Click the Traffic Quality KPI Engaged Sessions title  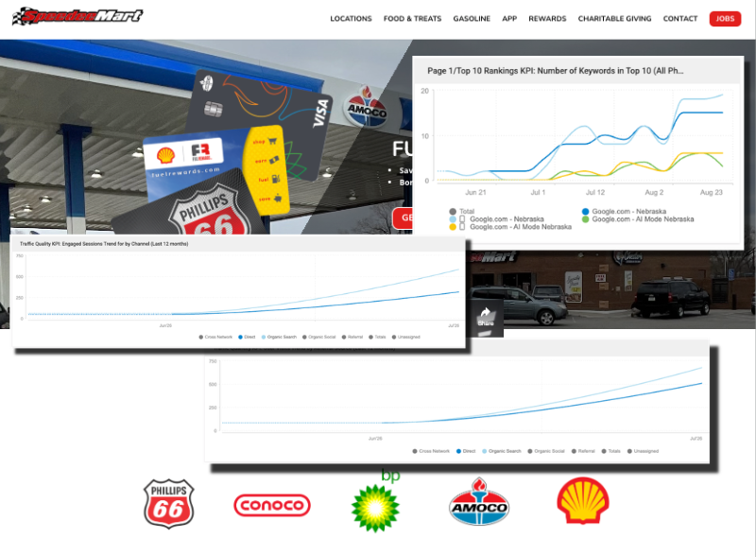pyautogui.click(x=104, y=244)
